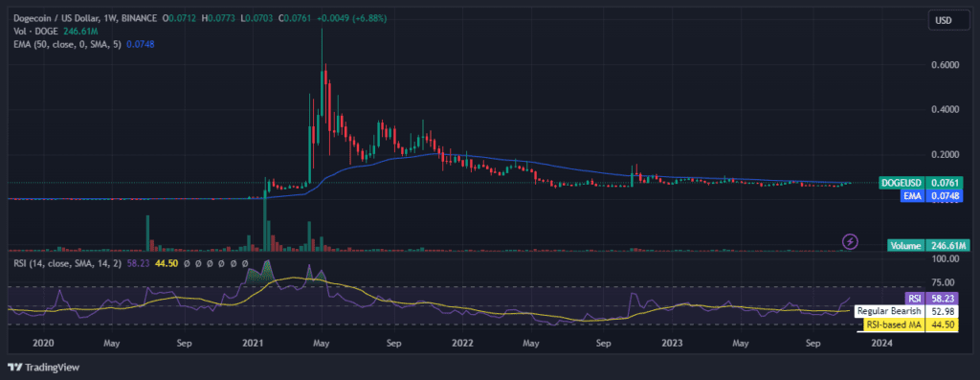980x380 pixels.
Task: Click the Regular Bearish 52.98 label
Action: (x=905, y=311)
